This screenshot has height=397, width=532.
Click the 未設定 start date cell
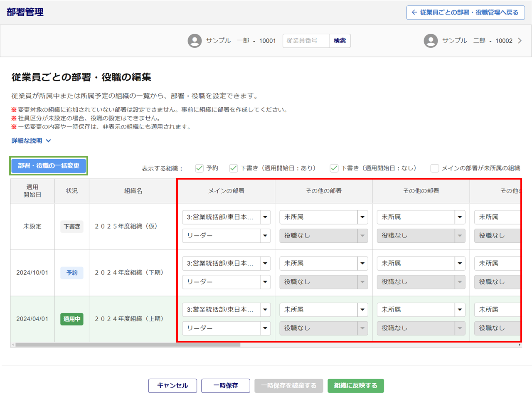(x=32, y=227)
